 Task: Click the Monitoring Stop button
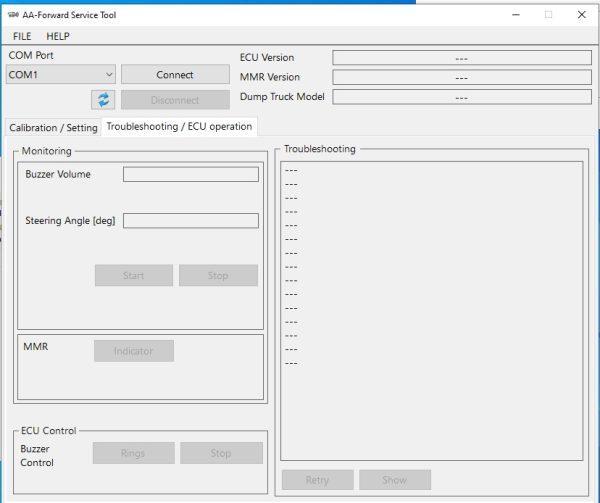(218, 275)
